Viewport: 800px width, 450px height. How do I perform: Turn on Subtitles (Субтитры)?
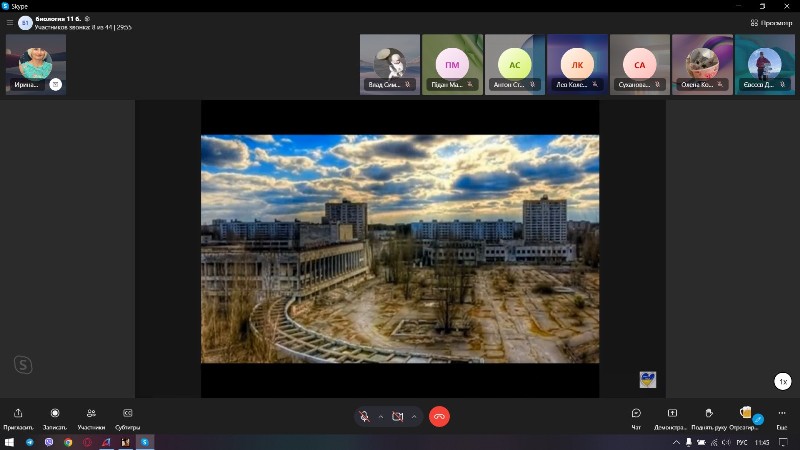(x=128, y=413)
